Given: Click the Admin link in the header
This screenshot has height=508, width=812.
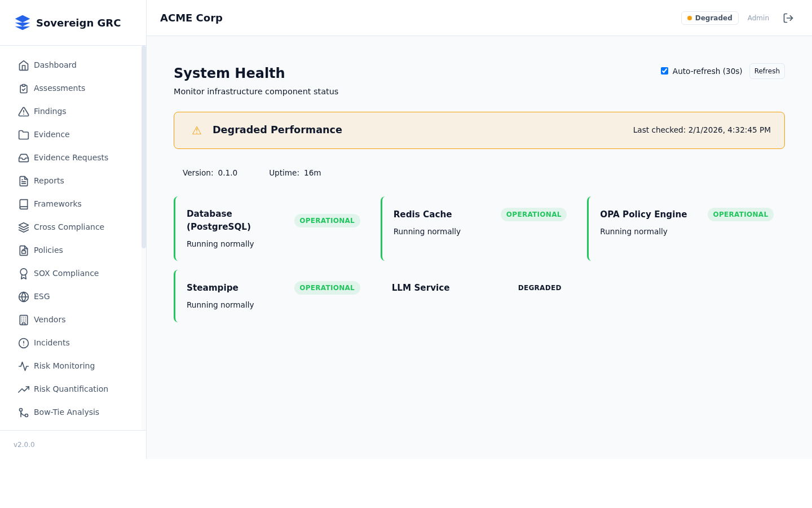Looking at the screenshot, I should 758,17.
